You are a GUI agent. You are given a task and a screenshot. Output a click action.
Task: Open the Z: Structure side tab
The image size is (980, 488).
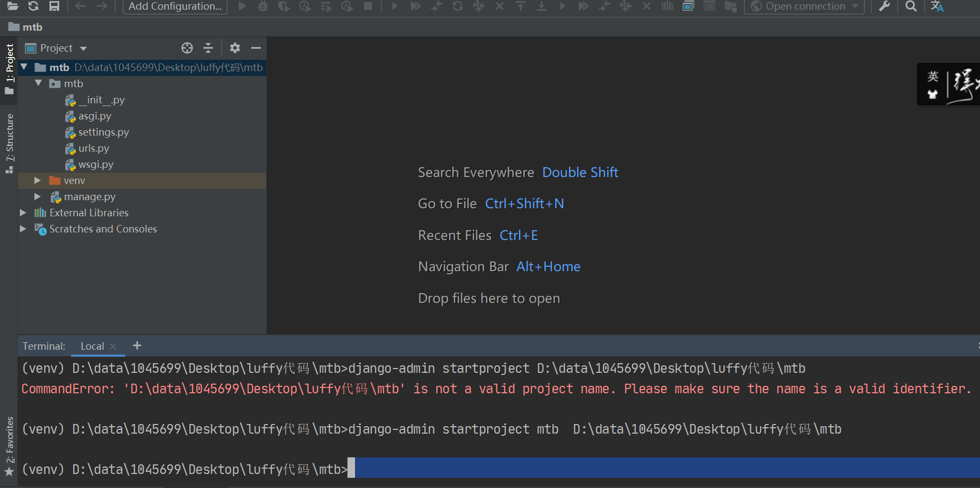coord(9,143)
